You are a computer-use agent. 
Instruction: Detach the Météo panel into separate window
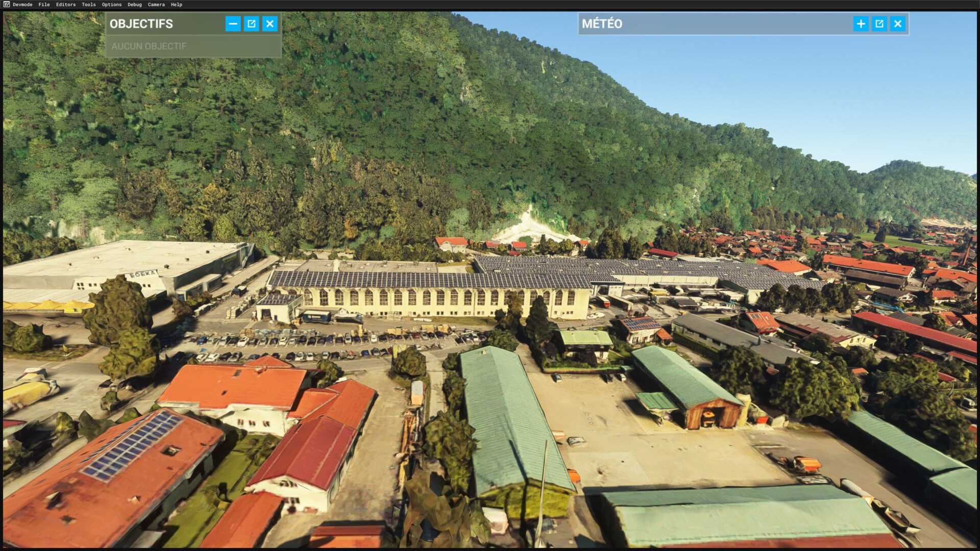click(x=879, y=23)
